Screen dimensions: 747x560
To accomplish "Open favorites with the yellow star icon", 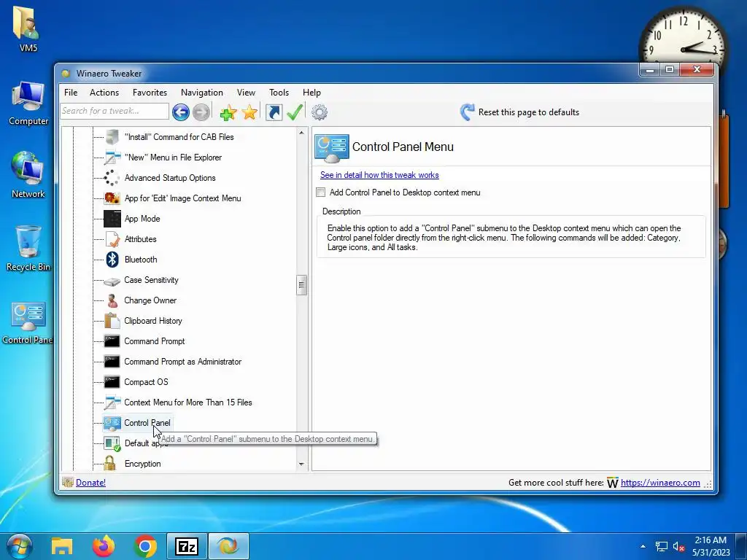I will pyautogui.click(x=249, y=112).
